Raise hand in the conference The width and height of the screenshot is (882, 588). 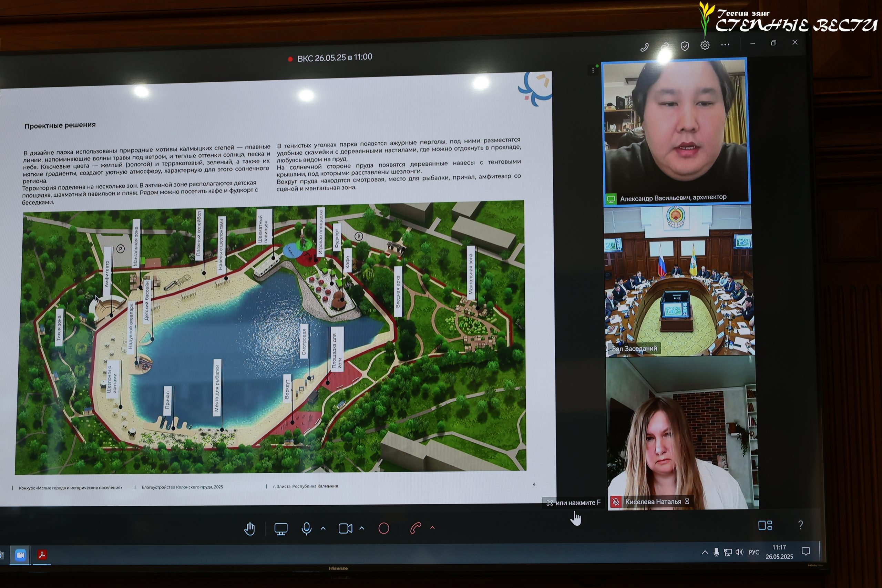coord(249,529)
